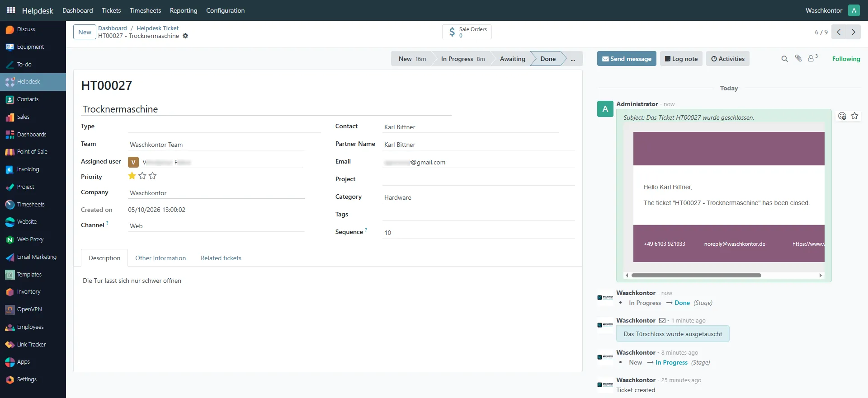Open Discuss app in sidebar
868x398 pixels.
[x=33, y=29]
